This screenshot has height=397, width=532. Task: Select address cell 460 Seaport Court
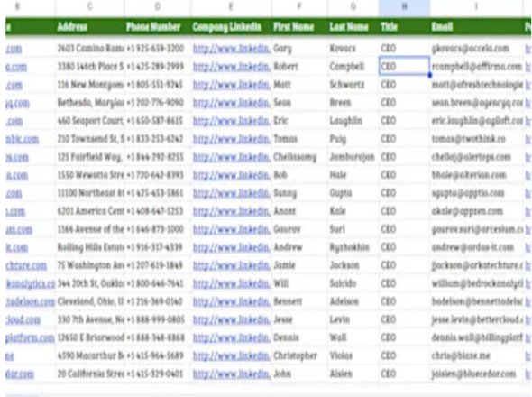pos(89,121)
